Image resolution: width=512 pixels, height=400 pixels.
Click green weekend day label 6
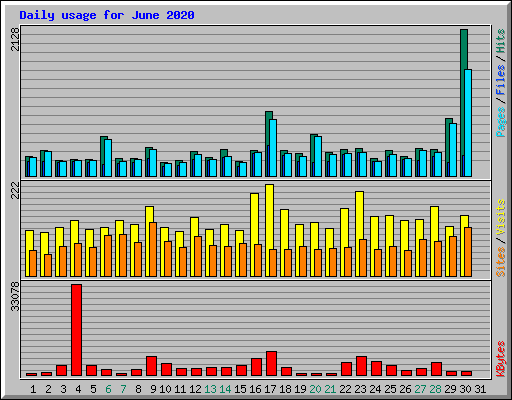tap(108, 389)
